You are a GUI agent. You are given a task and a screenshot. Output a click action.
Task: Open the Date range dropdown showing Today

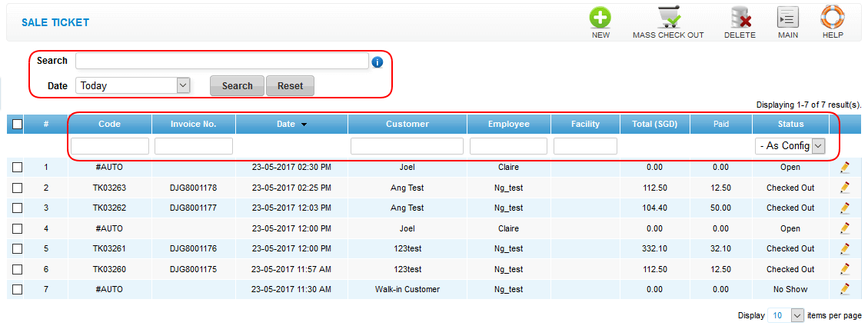pyautogui.click(x=133, y=86)
